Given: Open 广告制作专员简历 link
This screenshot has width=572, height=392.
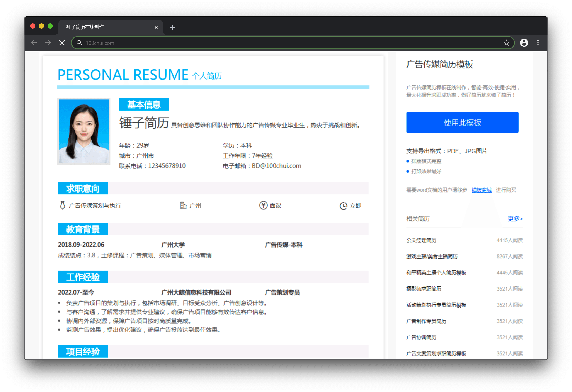Looking at the screenshot, I should click(x=426, y=321).
